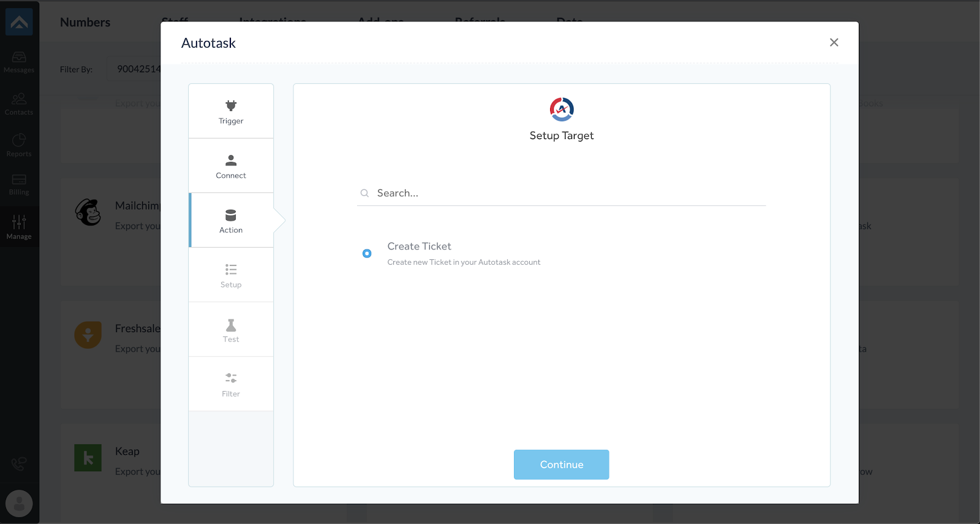980x524 pixels.
Task: Click the phone icon in sidebar bottom
Action: tap(19, 464)
